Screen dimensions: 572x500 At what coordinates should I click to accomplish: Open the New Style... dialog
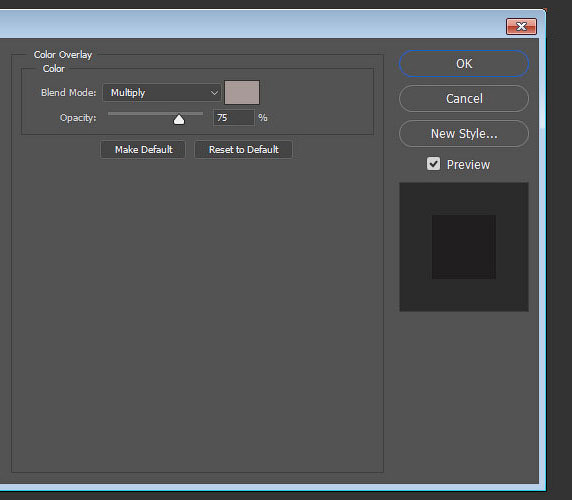click(x=464, y=134)
